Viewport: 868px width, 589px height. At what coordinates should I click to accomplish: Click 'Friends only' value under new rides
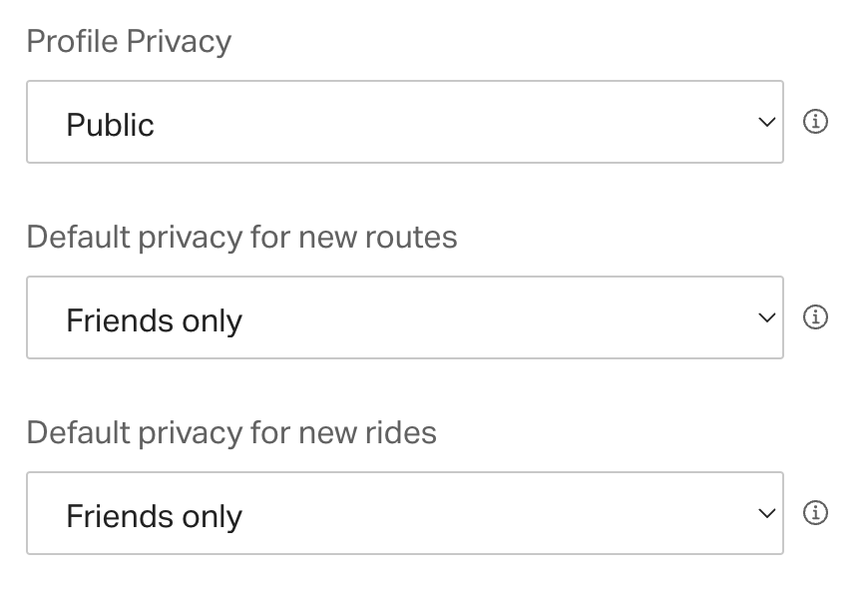point(154,516)
